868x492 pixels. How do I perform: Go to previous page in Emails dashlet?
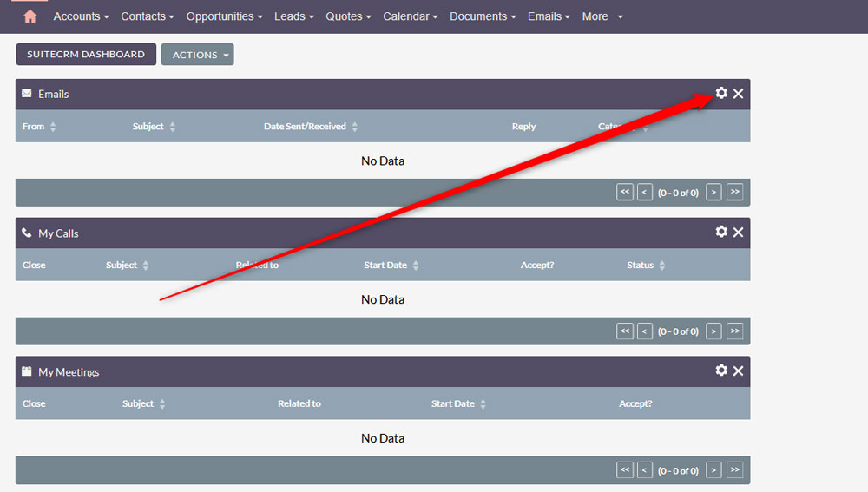[644, 192]
